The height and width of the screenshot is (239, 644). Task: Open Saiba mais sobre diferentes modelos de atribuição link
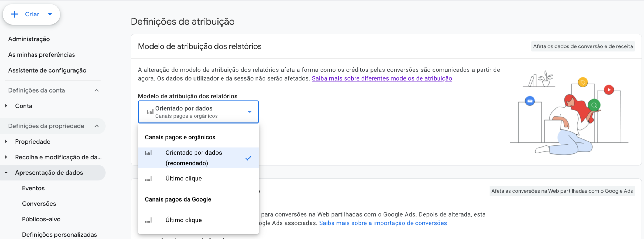382,78
